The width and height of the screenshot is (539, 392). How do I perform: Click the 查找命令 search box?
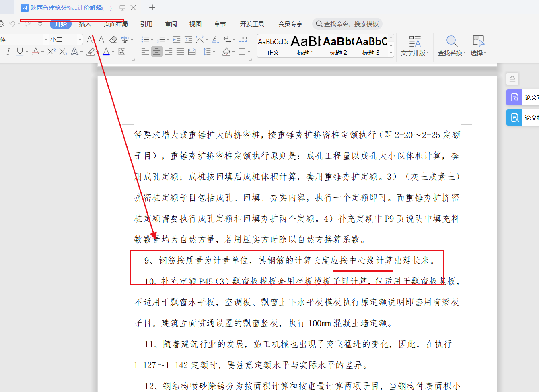point(348,24)
